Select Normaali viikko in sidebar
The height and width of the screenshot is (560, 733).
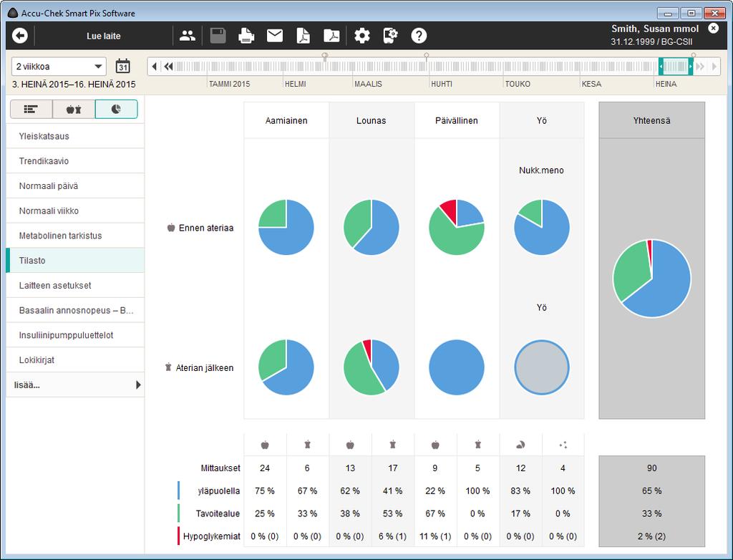pyautogui.click(x=75, y=211)
